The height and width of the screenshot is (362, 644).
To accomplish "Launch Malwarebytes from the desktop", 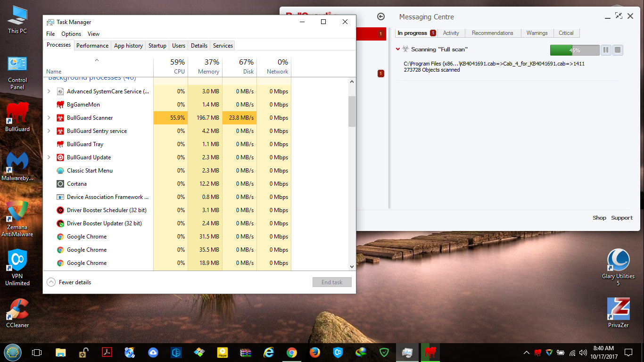I will (17, 166).
